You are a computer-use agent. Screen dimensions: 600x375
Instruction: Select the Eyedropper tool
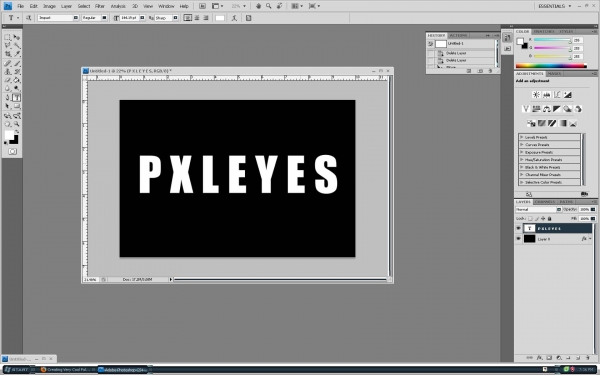click(x=17, y=54)
